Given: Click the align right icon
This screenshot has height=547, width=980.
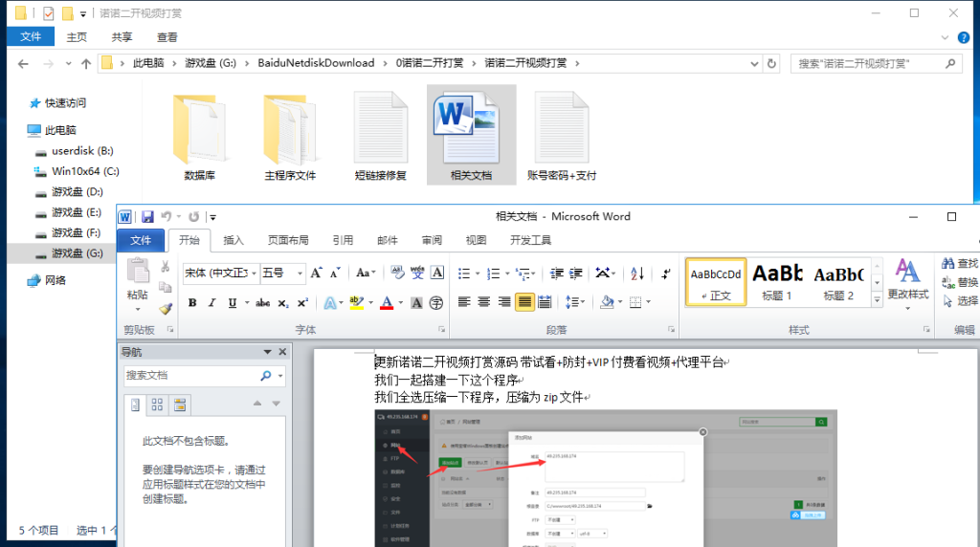Looking at the screenshot, I should [503, 302].
